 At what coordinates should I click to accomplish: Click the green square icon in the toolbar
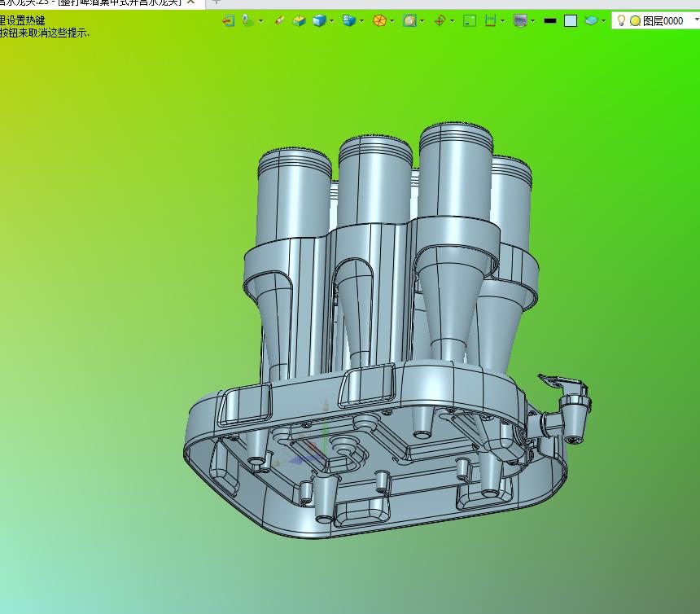click(470, 20)
